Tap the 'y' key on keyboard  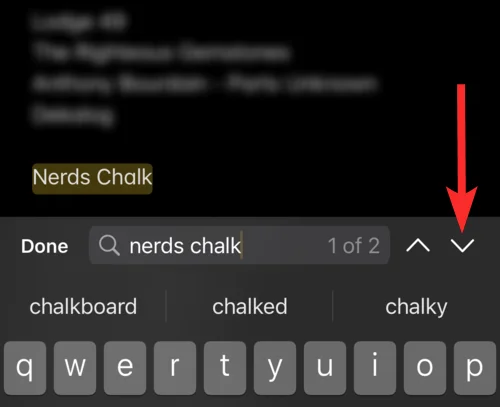point(275,368)
